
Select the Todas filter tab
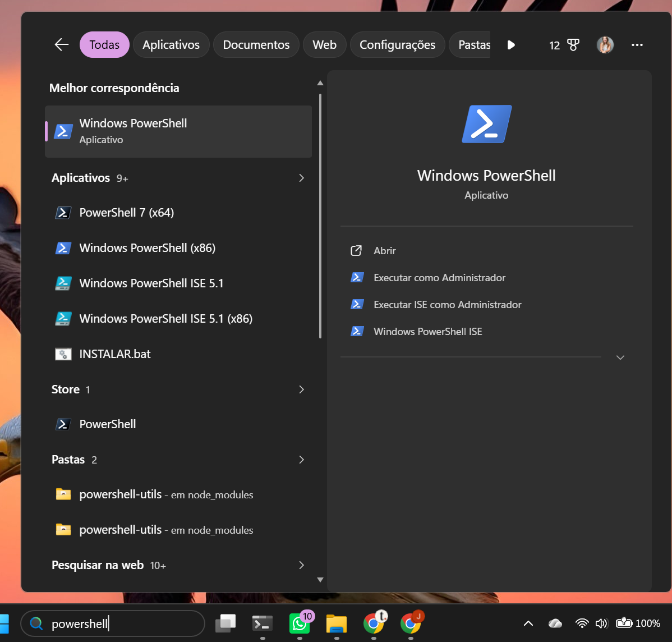click(x=104, y=44)
